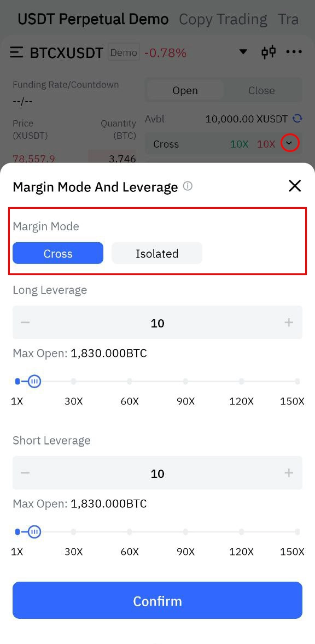Expand the Cross 10X leverage dropdown chevron
Image resolution: width=315 pixels, height=644 pixels.
coord(290,143)
